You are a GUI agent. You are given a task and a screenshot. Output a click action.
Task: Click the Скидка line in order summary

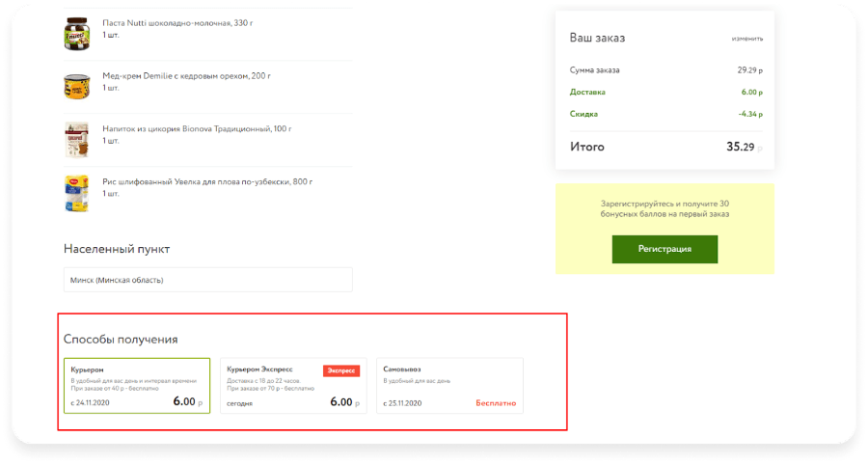coord(665,114)
